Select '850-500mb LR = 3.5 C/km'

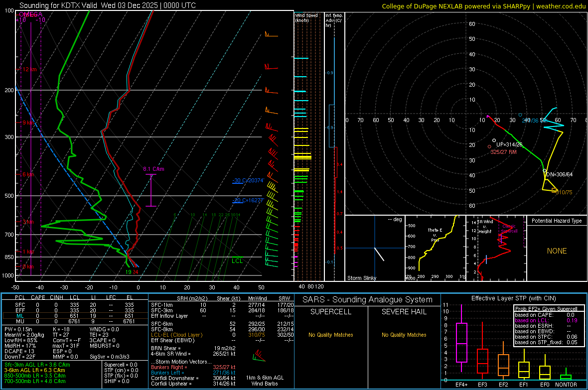35,376
